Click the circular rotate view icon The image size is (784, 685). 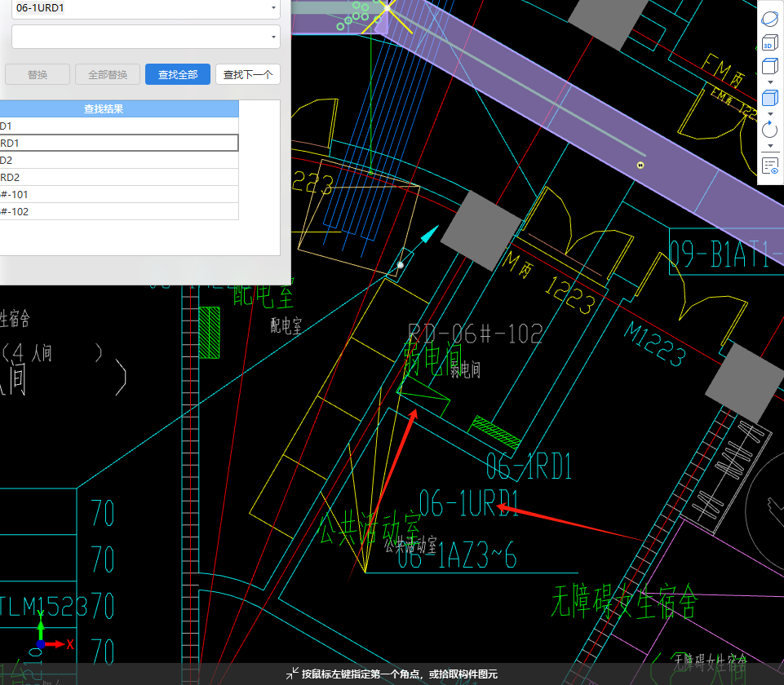(x=769, y=130)
